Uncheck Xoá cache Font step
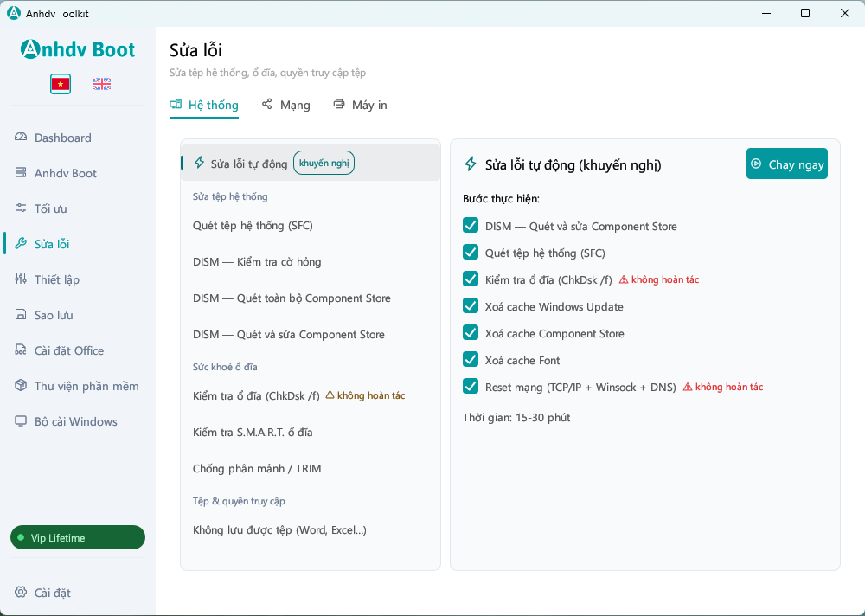 pos(471,359)
